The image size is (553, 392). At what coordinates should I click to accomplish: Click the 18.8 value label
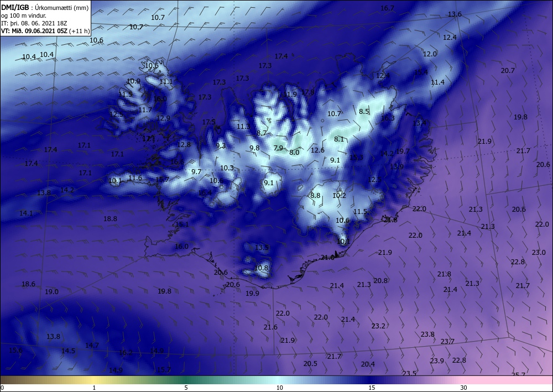pyautogui.click(x=110, y=219)
